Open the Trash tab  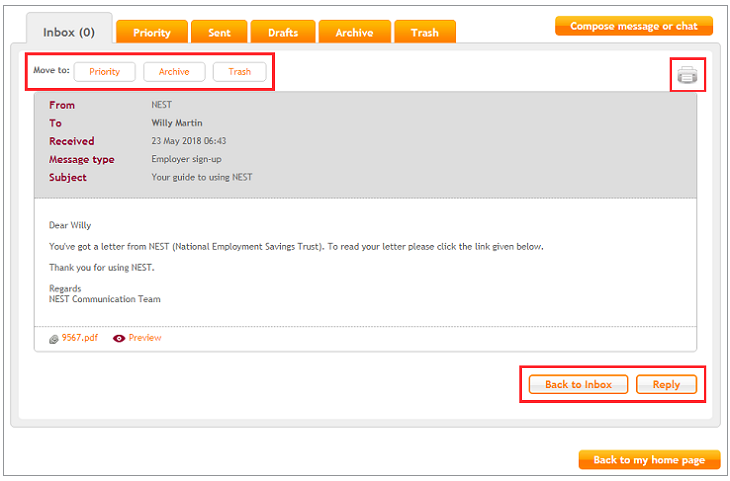pos(425,32)
